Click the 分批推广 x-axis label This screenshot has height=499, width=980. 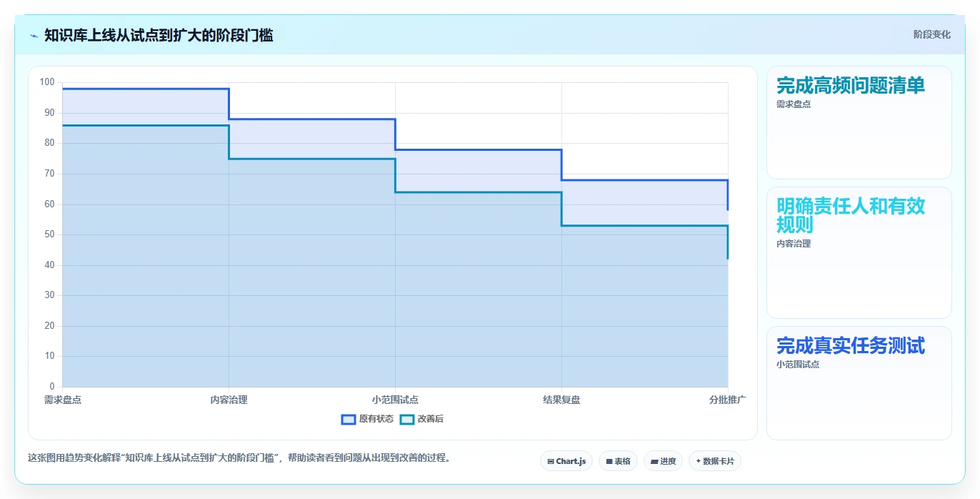pos(728,400)
